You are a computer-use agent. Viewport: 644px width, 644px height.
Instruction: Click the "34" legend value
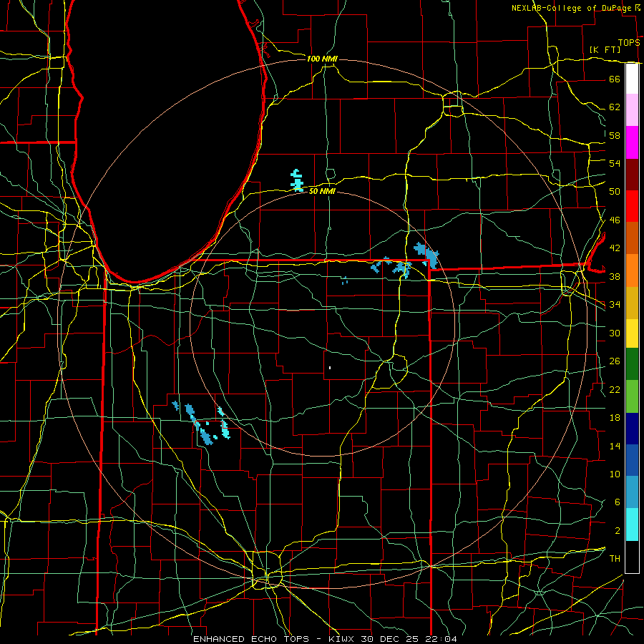[615, 305]
